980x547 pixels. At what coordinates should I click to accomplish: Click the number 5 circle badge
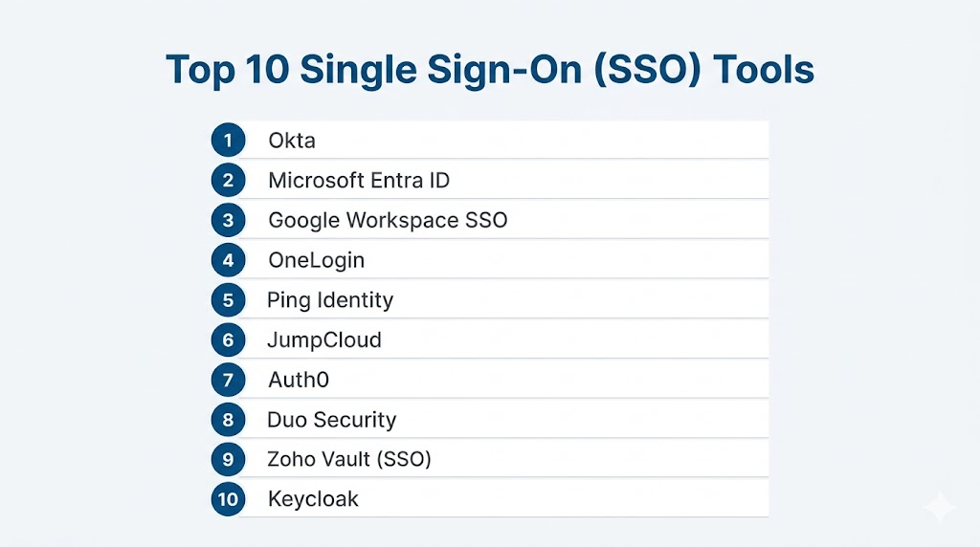pyautogui.click(x=228, y=300)
